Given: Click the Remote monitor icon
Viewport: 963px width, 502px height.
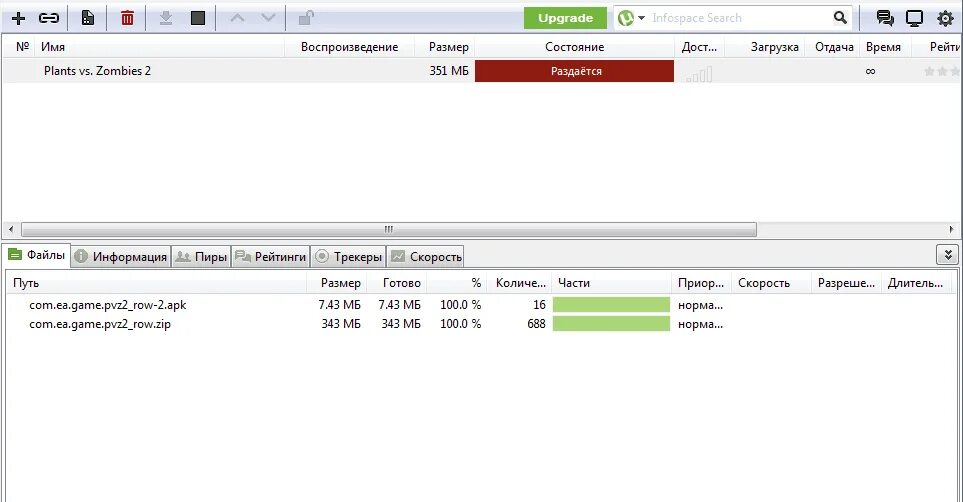Looking at the screenshot, I should tap(914, 18).
